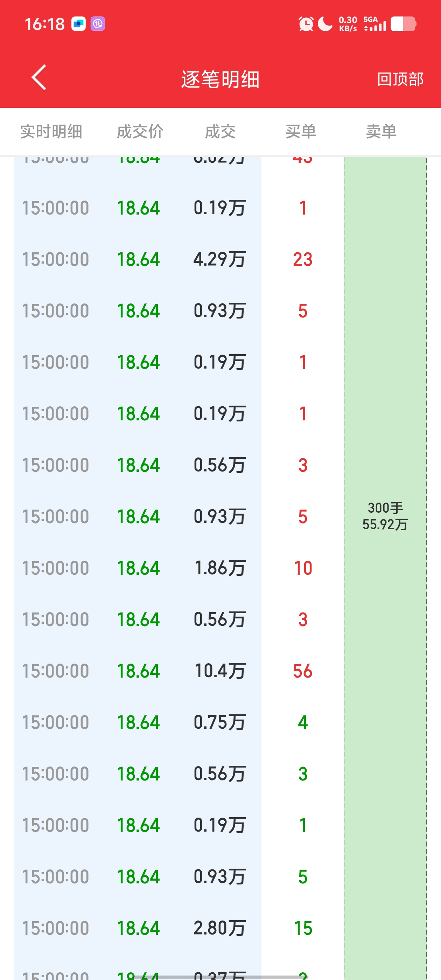Tap 回顶部 to return to top
Image resolution: width=441 pixels, height=980 pixels.
click(400, 79)
